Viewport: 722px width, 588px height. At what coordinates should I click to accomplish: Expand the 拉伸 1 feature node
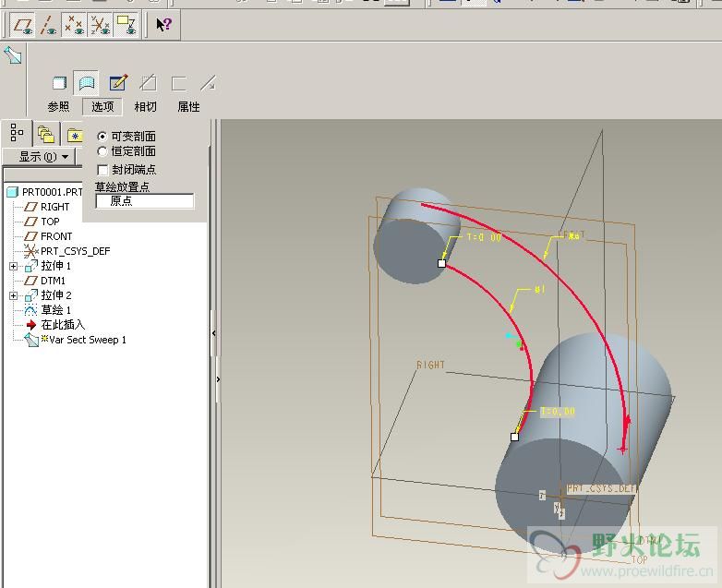13,266
